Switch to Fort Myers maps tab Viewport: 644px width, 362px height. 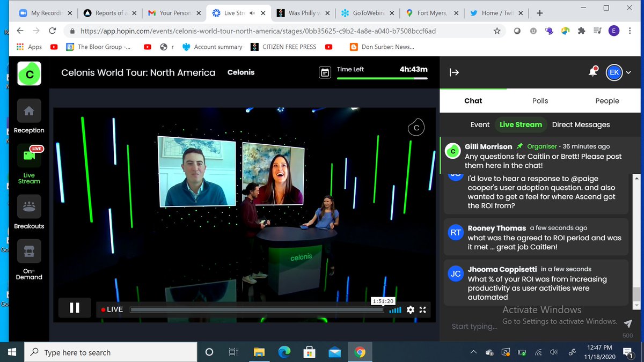(431, 13)
